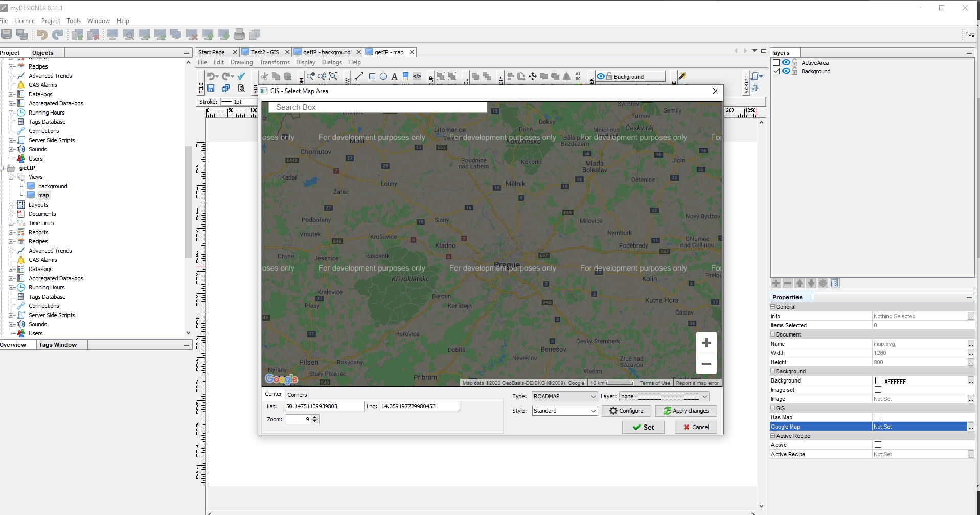Click the magic wand icon in editor toolbar
980x515 pixels.
tap(681, 76)
